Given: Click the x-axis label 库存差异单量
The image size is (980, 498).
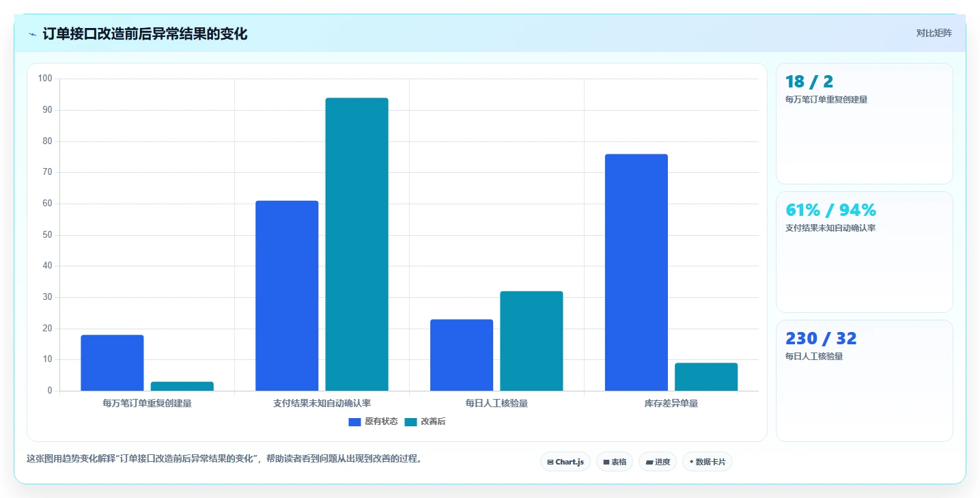Looking at the screenshot, I should click(x=671, y=403).
